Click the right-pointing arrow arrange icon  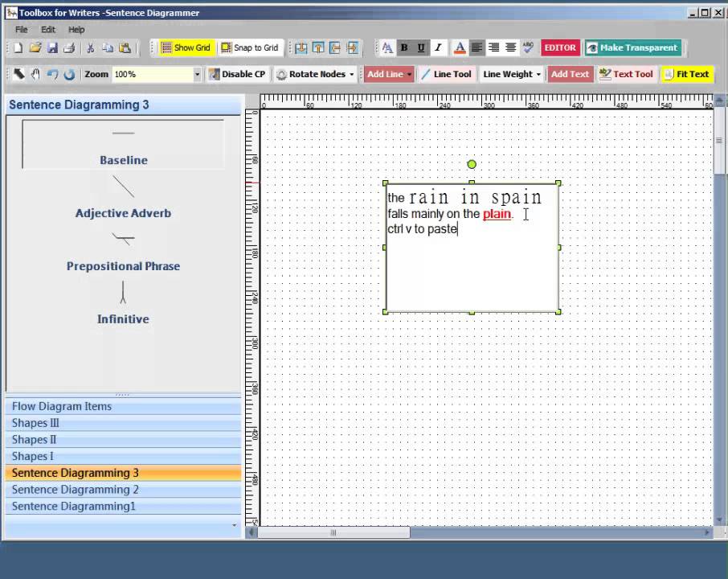click(x=353, y=48)
